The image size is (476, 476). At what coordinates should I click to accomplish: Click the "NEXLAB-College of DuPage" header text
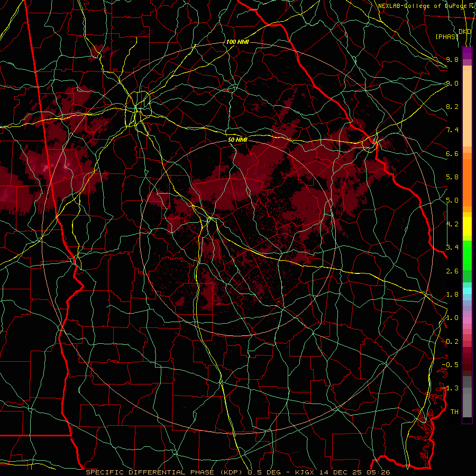pyautogui.click(x=422, y=6)
